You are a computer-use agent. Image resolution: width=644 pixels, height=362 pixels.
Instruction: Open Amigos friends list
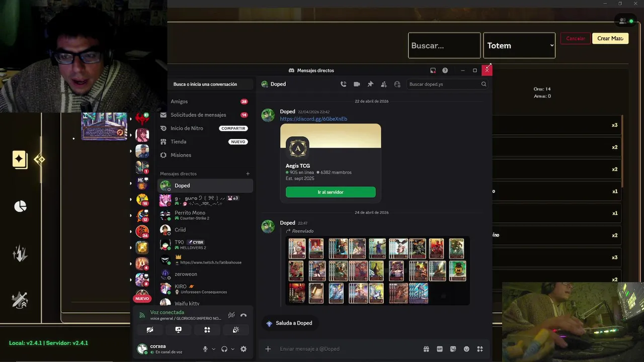[x=205, y=102]
